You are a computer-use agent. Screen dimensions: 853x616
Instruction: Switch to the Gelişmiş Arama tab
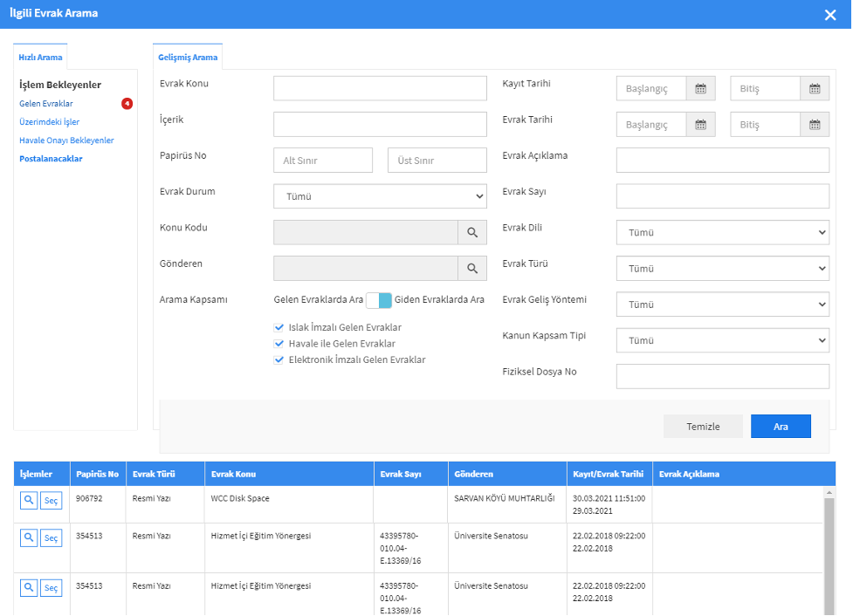tap(188, 57)
